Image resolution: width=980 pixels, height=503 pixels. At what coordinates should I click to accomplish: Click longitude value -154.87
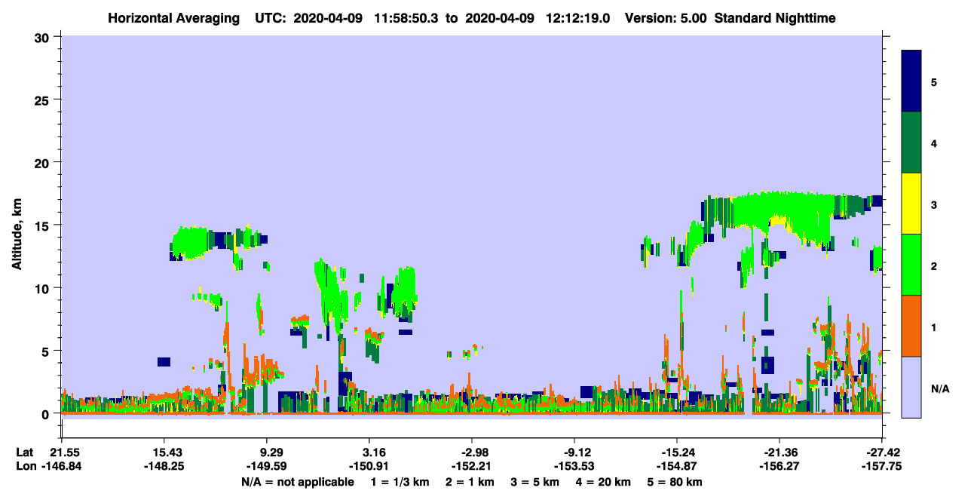pos(677,467)
